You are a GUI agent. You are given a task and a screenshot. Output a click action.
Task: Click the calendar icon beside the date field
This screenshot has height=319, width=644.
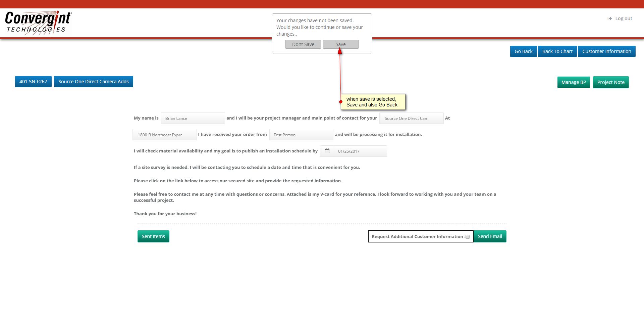327,151
